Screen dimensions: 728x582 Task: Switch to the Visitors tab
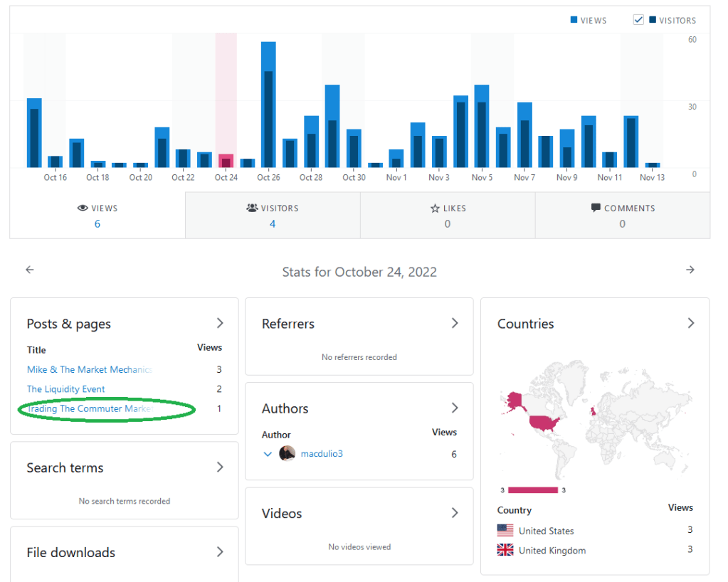(273, 216)
